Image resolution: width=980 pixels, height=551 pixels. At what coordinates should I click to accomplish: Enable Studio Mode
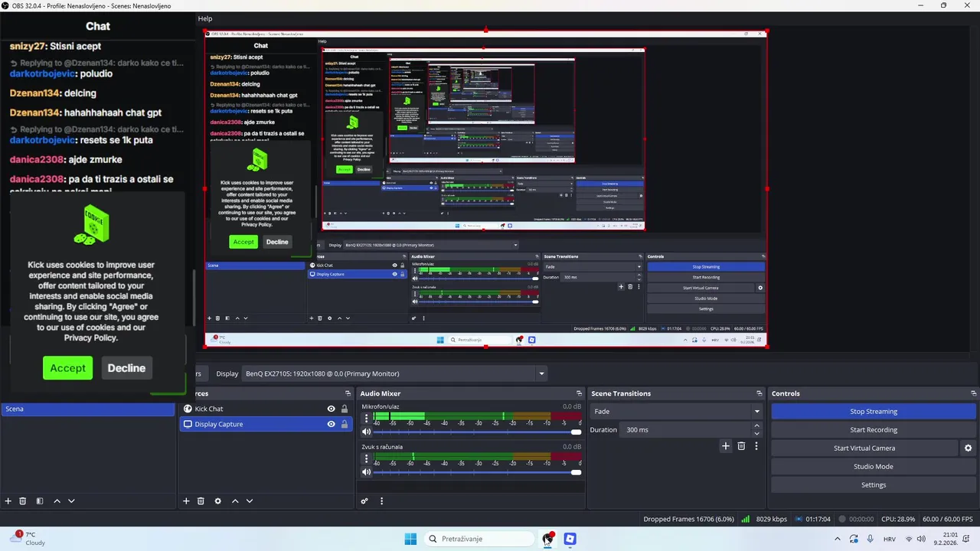pyautogui.click(x=874, y=466)
